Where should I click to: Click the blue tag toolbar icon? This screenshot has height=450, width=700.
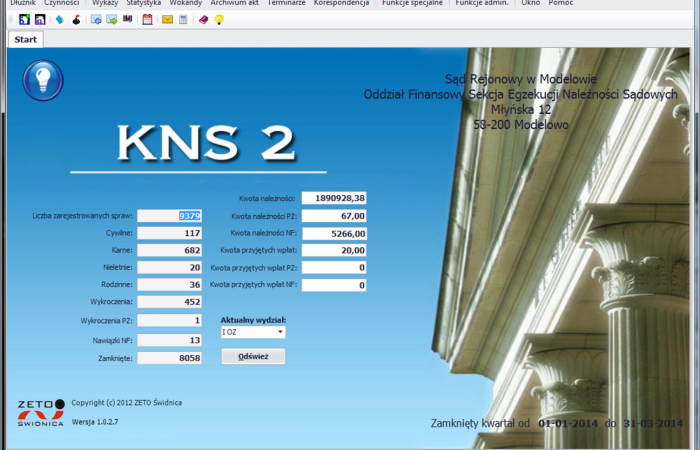click(x=60, y=20)
